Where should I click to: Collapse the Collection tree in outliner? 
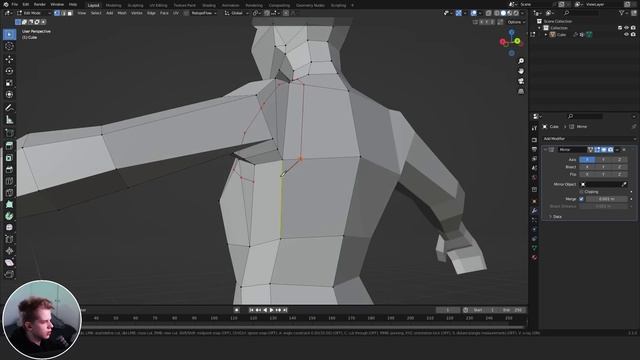pyautogui.click(x=539, y=28)
